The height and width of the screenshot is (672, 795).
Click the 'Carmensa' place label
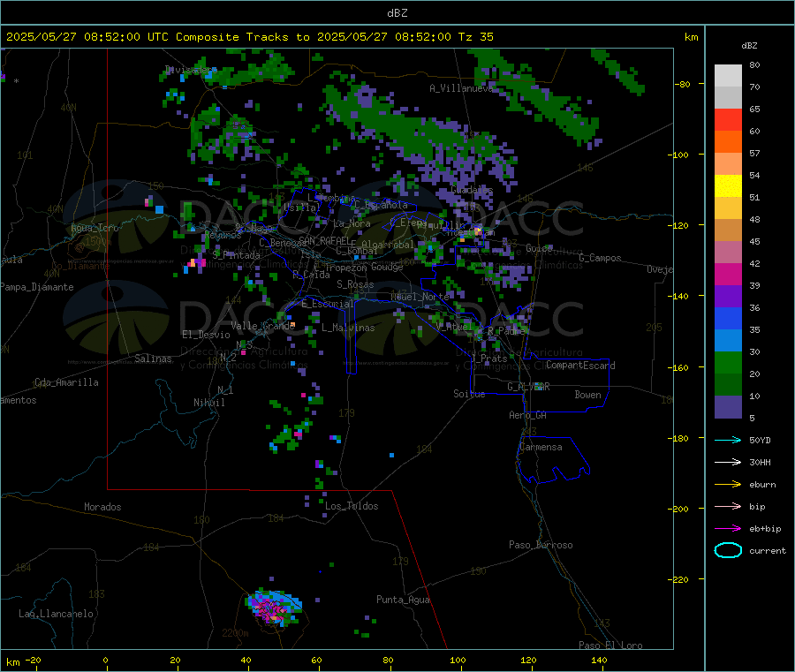pyautogui.click(x=541, y=447)
